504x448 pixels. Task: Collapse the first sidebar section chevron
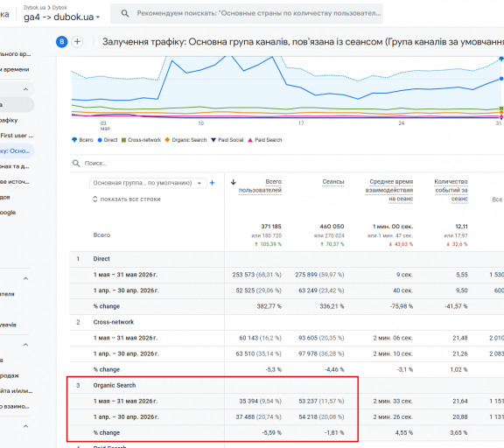25,89
